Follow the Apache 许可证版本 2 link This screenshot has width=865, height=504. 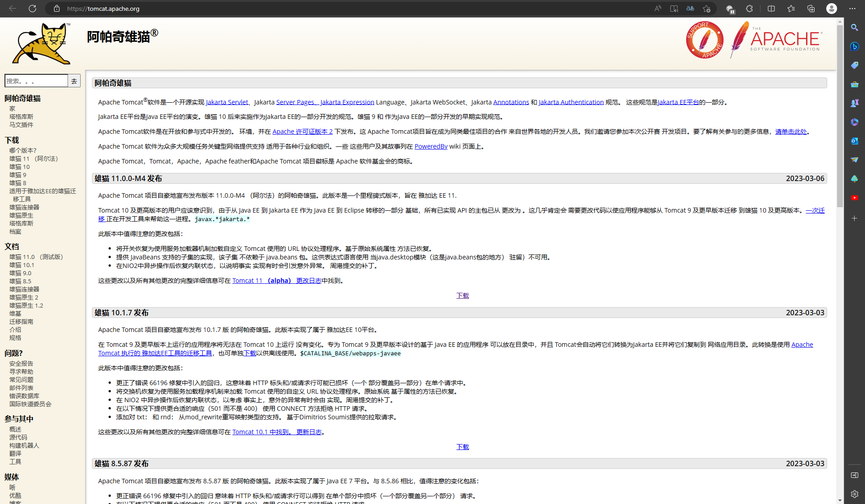tap(302, 132)
